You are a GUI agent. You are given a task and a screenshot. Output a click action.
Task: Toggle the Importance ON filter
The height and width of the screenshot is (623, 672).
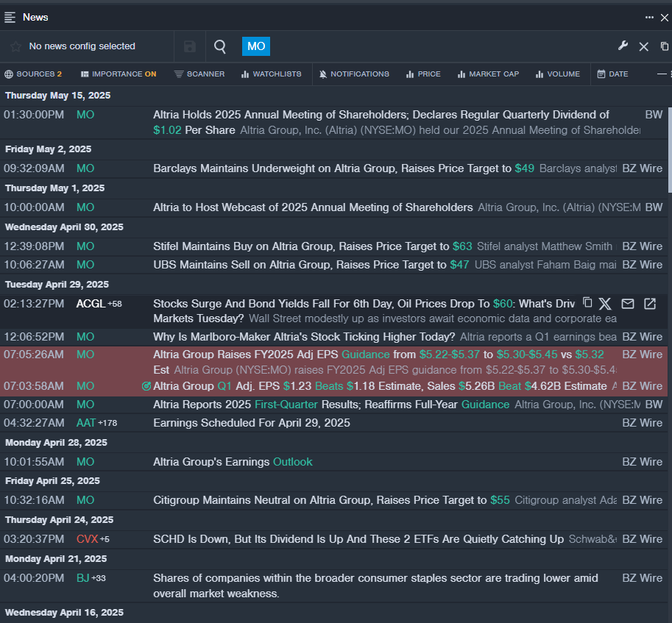click(x=119, y=74)
